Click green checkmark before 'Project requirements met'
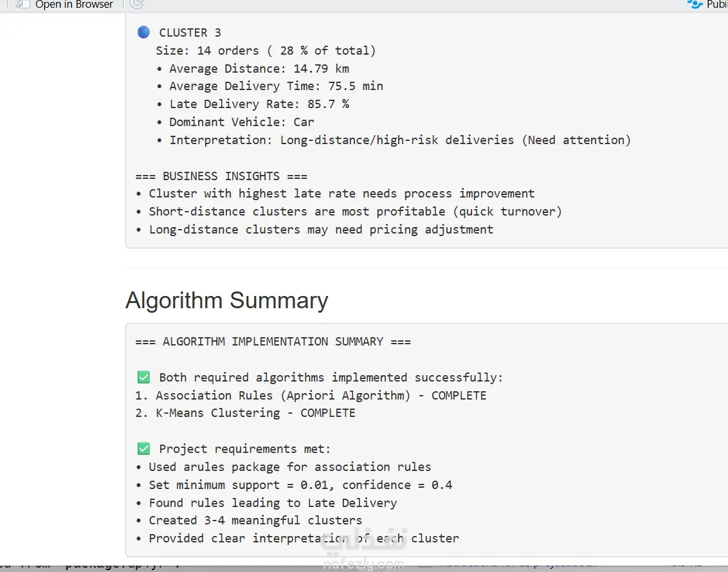This screenshot has height=572, width=728. (x=143, y=449)
